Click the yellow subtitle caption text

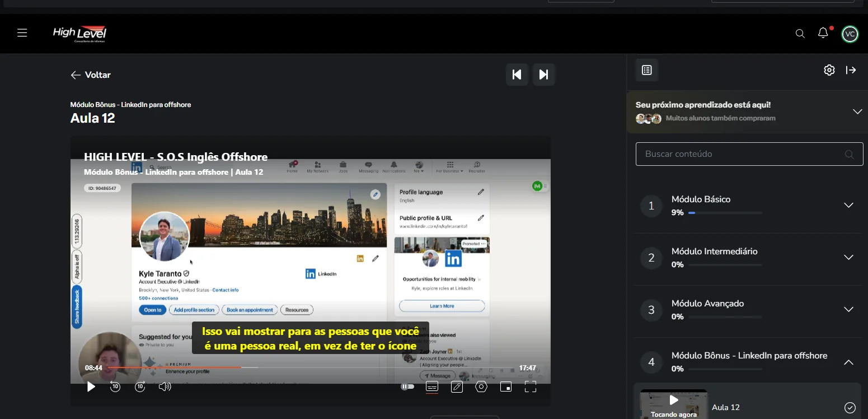click(311, 338)
